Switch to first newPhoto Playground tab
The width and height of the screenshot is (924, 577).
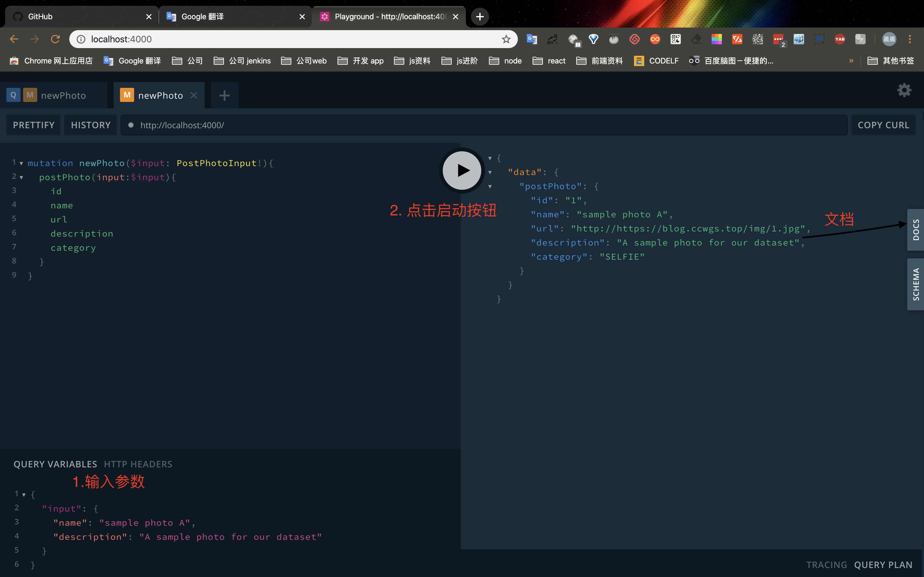pos(63,96)
